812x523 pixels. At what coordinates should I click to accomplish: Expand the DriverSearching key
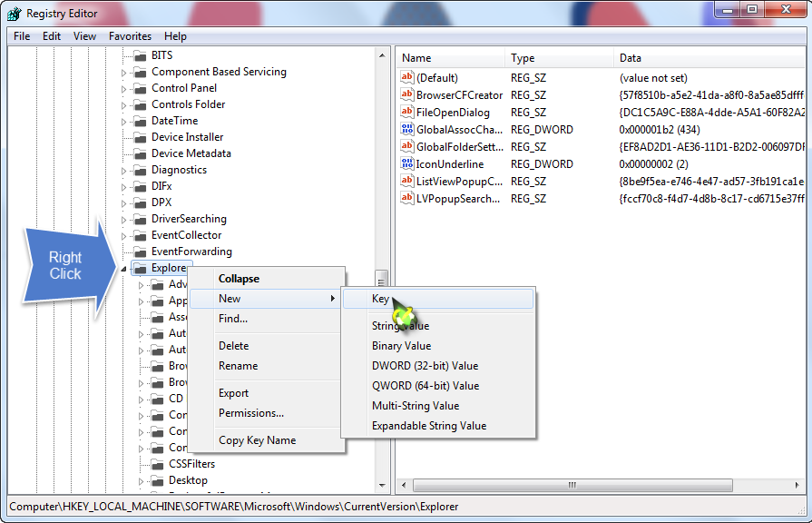tap(123, 220)
